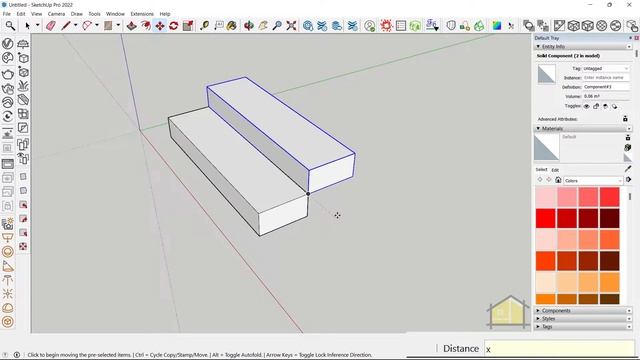
Task: Select the Scale tool
Action: [188, 26]
